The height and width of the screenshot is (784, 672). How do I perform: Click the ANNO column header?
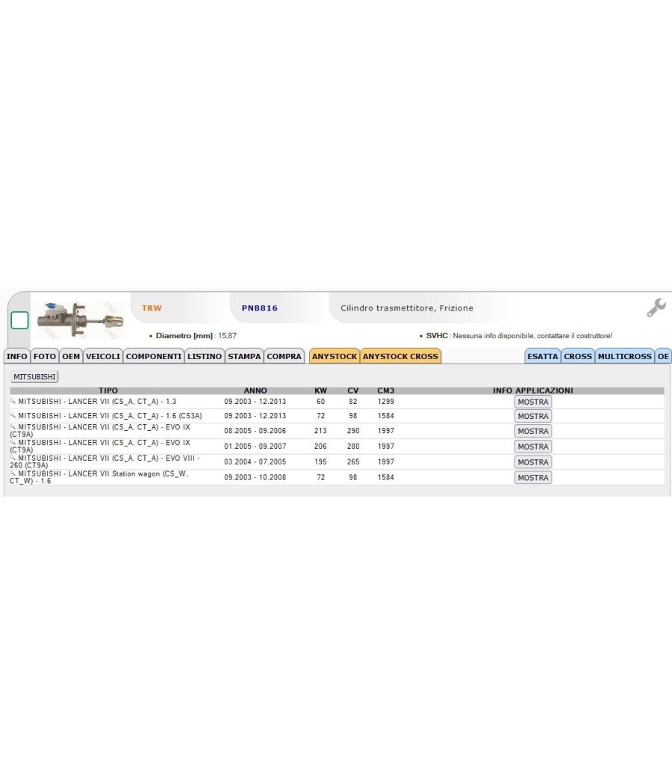(255, 391)
